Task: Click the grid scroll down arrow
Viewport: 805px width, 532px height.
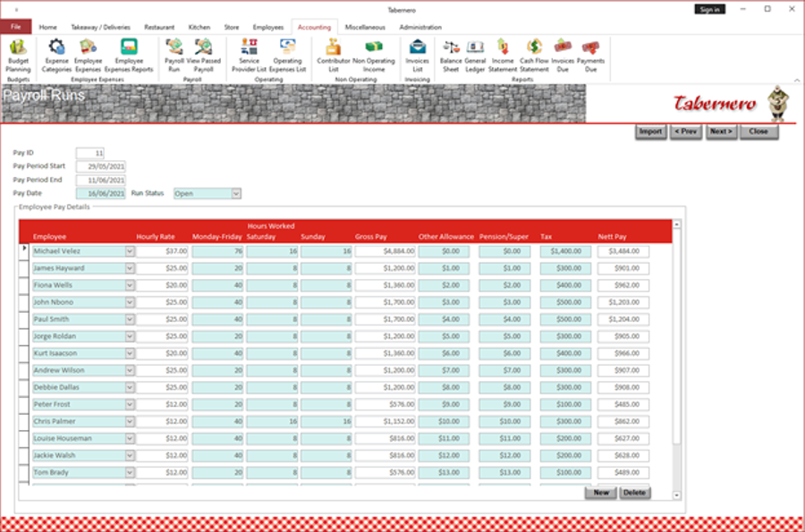Action: pyautogui.click(x=677, y=495)
